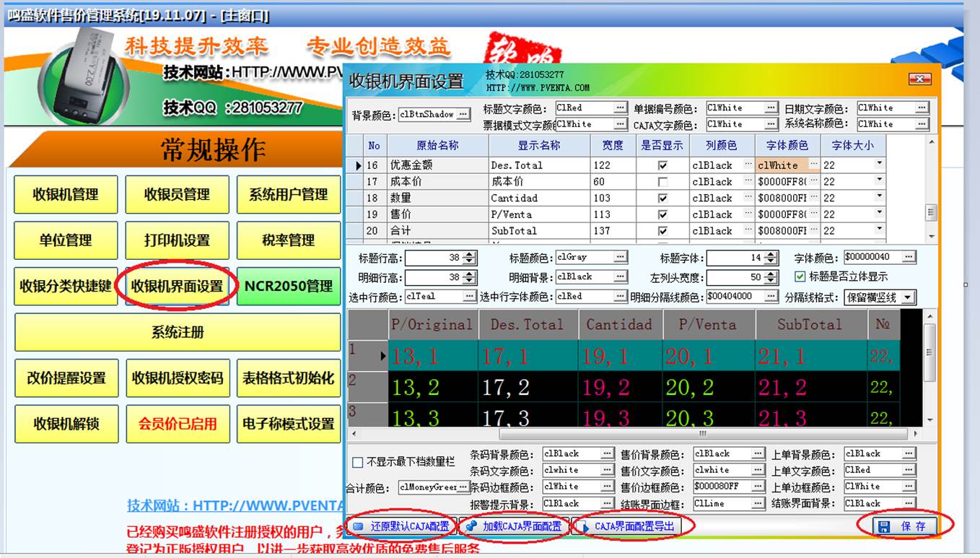
Task: Click the 字体颜色 cell clWhite in row 16
Action: click(782, 165)
